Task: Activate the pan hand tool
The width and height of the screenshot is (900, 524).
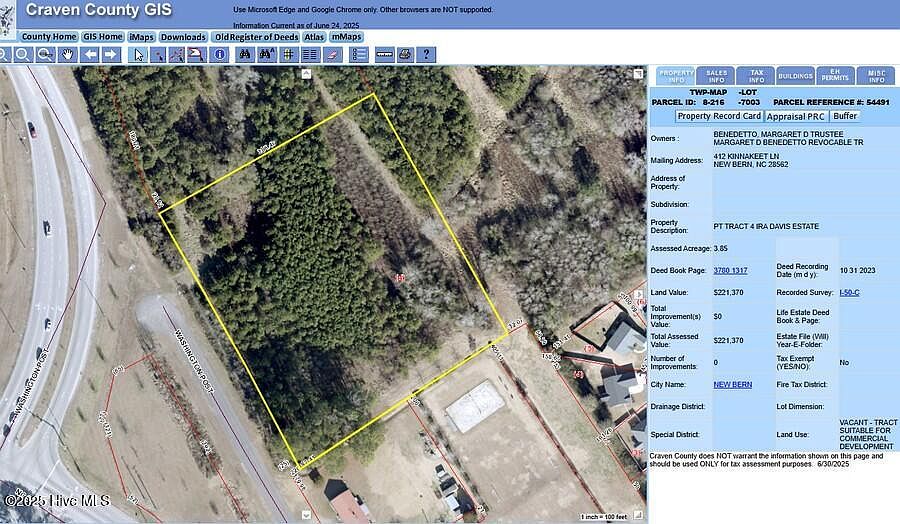Action: click(x=68, y=55)
